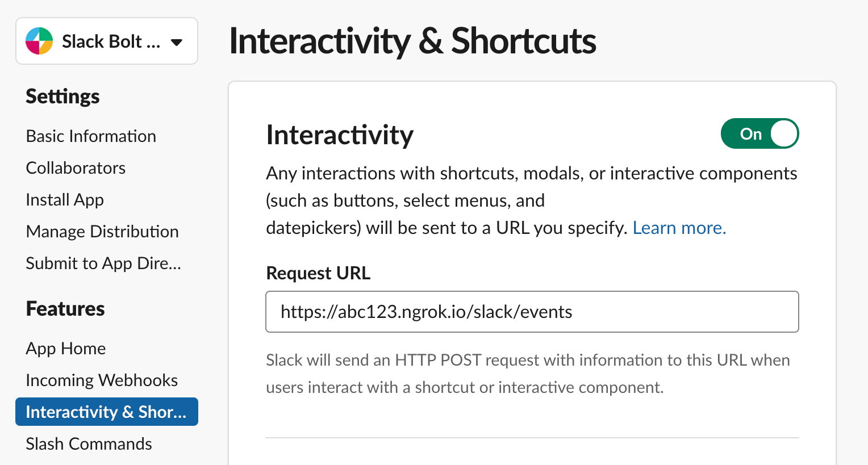Image resolution: width=868 pixels, height=465 pixels.
Task: Toggle Interactivity to disabled state
Action: click(759, 133)
